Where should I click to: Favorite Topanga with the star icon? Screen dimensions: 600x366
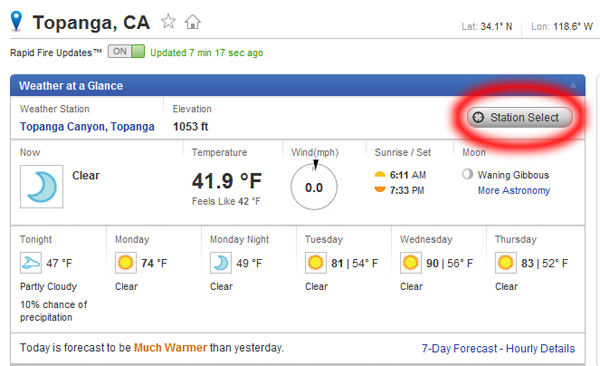(x=168, y=21)
